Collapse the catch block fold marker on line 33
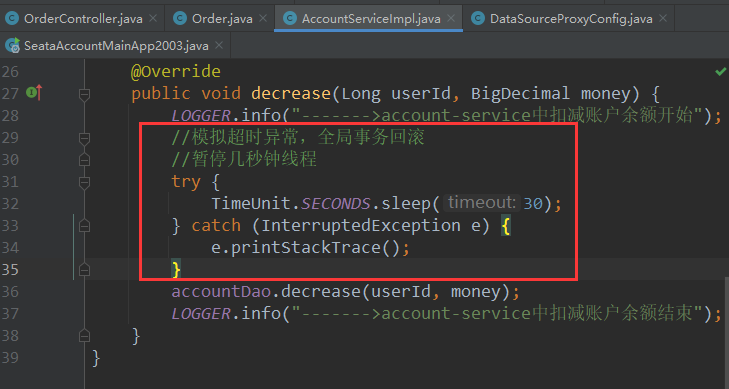 click(x=84, y=226)
